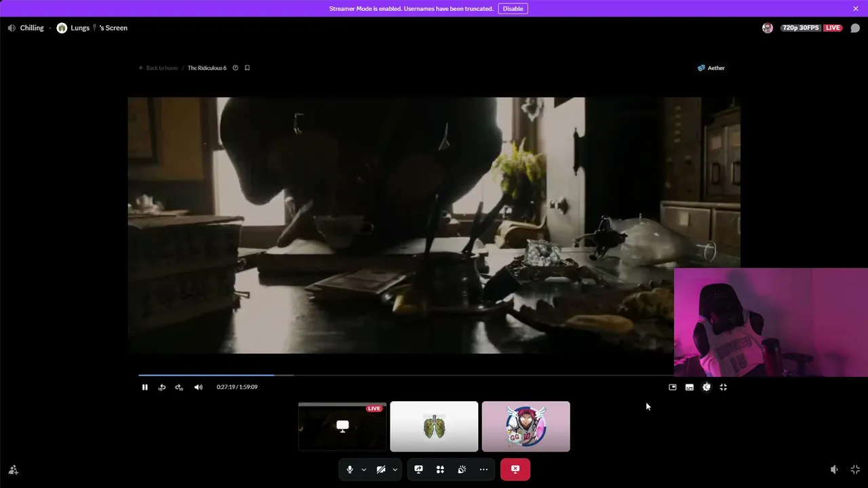This screenshot has height=488, width=868.
Task: Open the Aether profile button
Action: (711, 68)
